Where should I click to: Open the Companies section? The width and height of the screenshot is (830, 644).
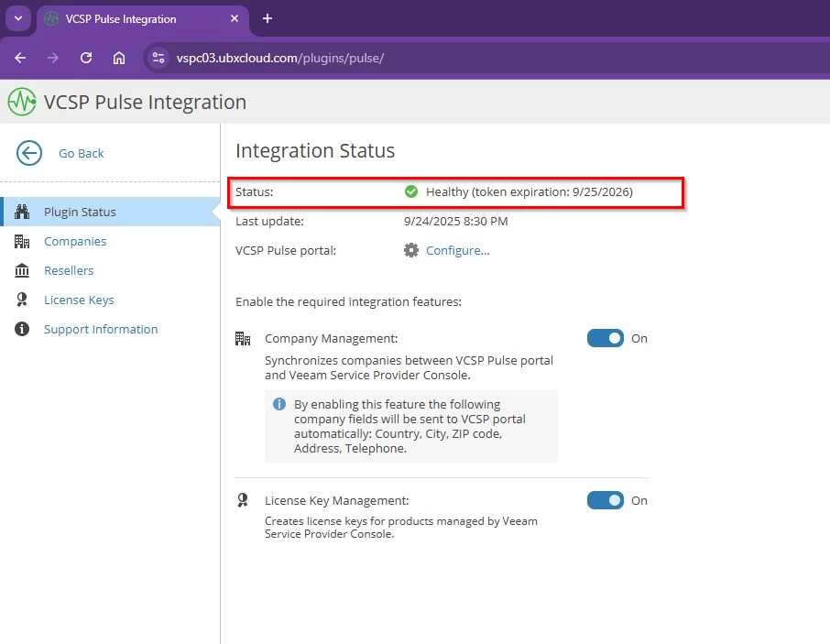(74, 241)
